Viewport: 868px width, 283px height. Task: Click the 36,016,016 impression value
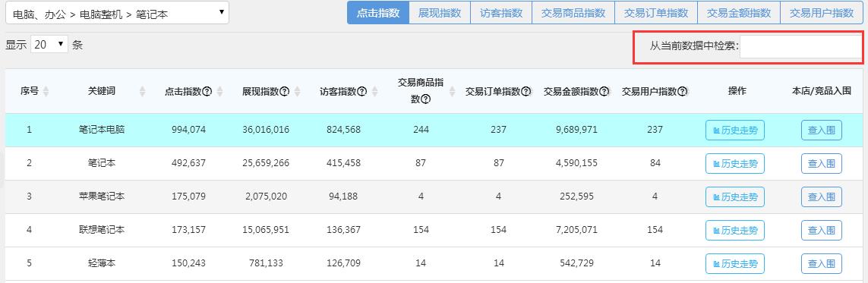coord(266,130)
